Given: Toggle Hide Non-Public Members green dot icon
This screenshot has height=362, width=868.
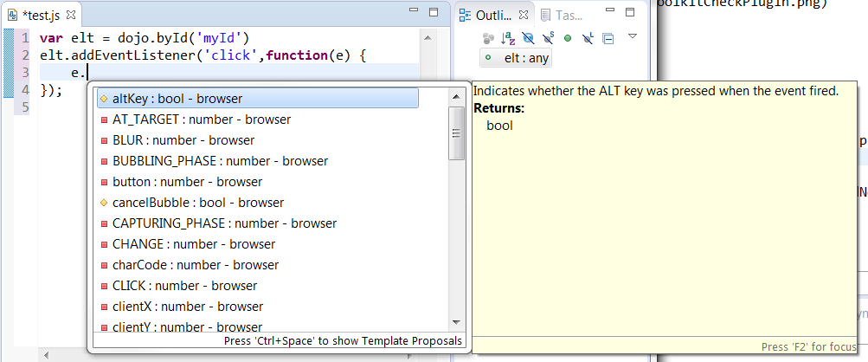Looking at the screenshot, I should (x=568, y=38).
